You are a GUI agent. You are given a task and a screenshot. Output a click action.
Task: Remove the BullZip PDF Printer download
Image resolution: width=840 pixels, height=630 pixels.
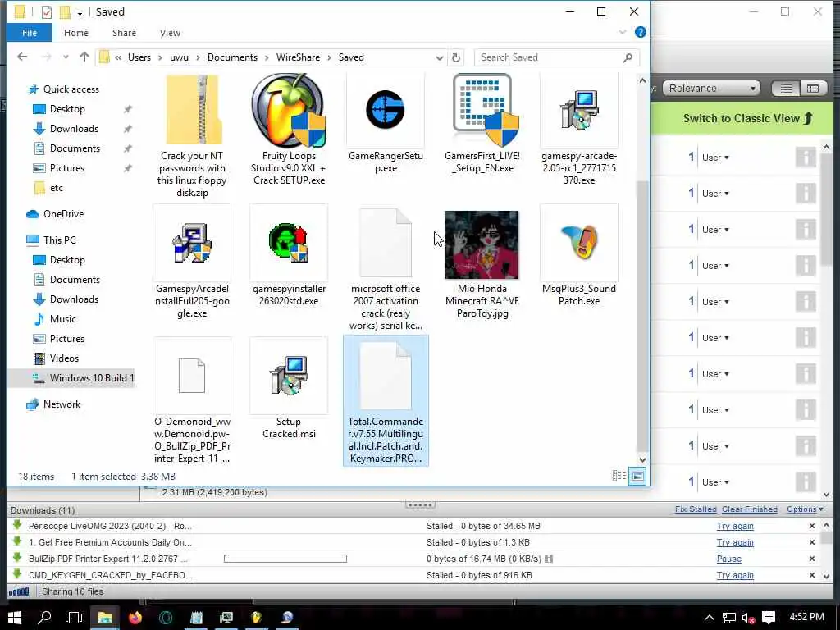point(811,559)
